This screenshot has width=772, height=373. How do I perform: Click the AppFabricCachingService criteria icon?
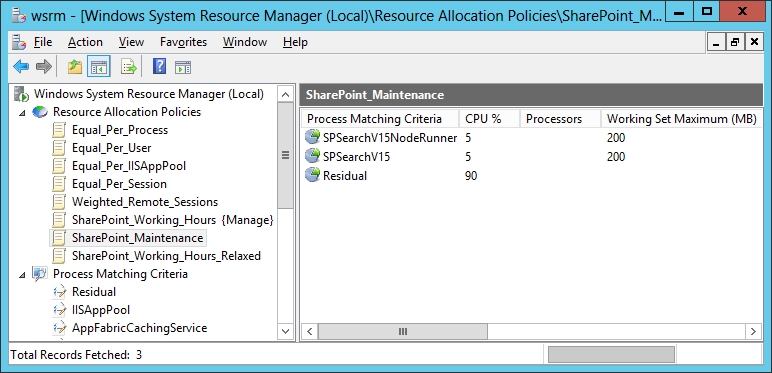(59, 328)
